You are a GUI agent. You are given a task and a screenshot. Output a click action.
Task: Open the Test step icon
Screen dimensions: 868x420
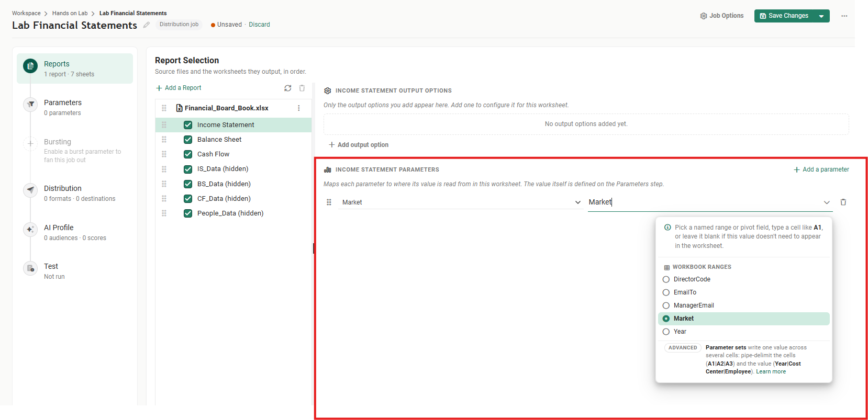[x=30, y=268]
